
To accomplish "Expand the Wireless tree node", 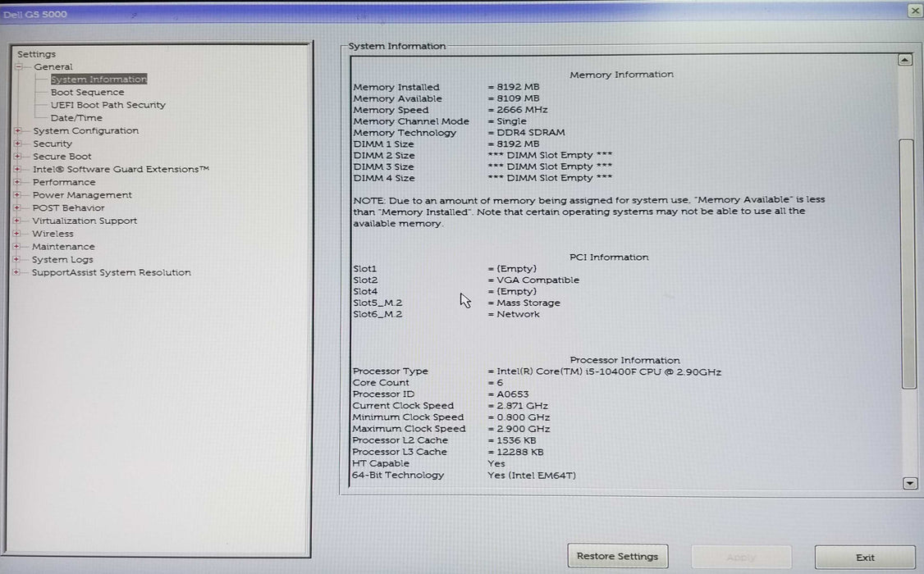I will point(17,234).
